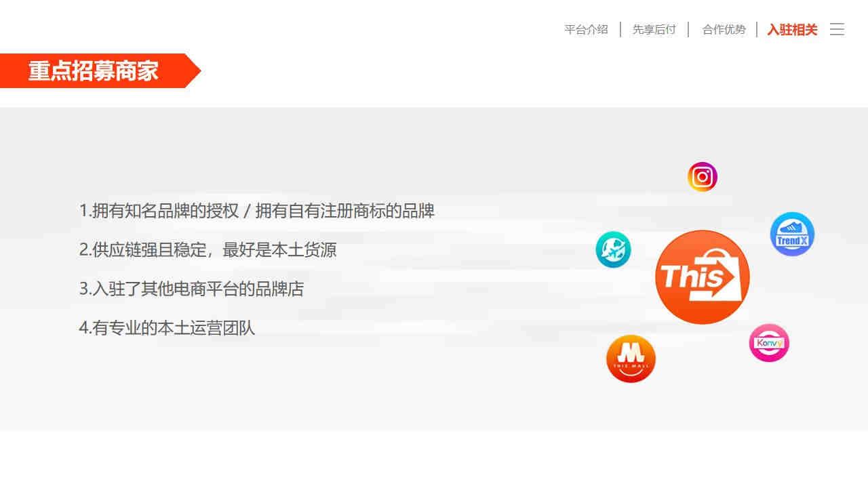The height and width of the screenshot is (488, 868).
Task: Click the line 3.入驻了其他电商平台的品牌店
Action: [192, 289]
